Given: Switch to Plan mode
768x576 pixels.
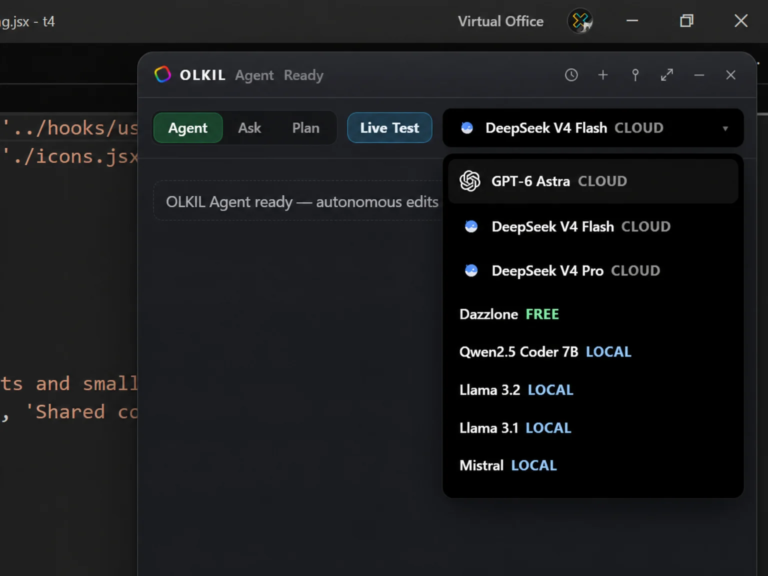Looking at the screenshot, I should pyautogui.click(x=306, y=128).
